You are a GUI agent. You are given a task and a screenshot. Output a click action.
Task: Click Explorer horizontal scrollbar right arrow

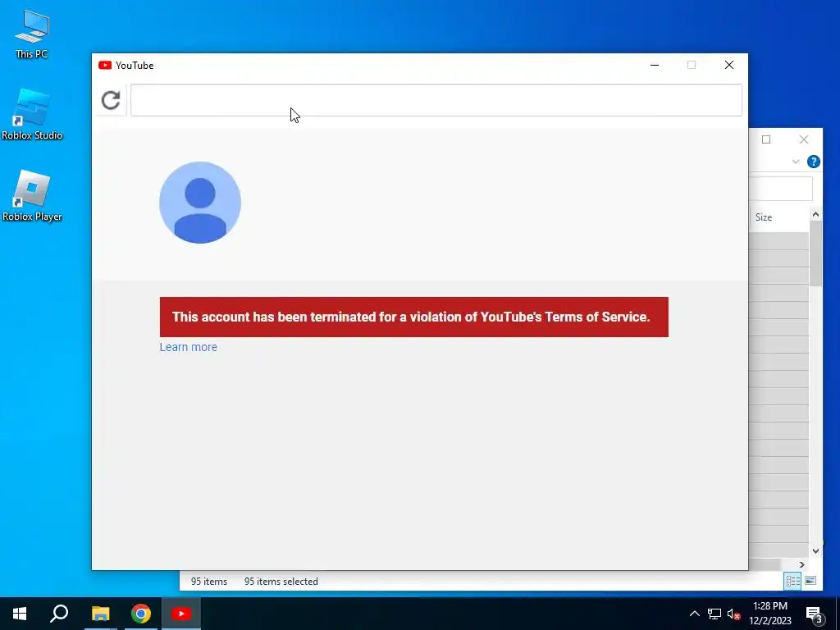(802, 564)
